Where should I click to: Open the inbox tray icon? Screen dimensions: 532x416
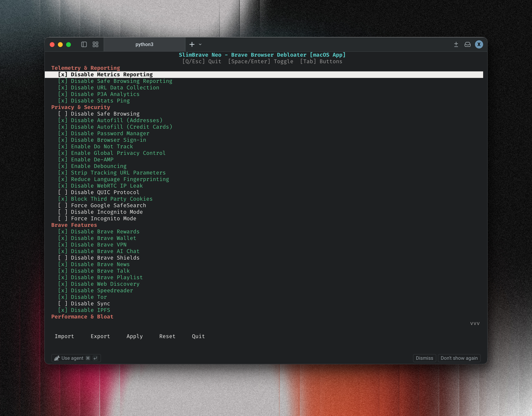467,44
